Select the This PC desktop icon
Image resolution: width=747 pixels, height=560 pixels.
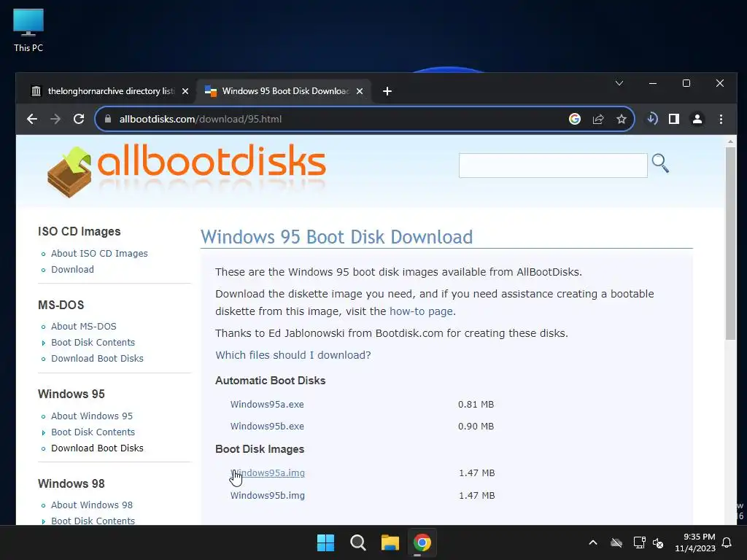[28, 31]
